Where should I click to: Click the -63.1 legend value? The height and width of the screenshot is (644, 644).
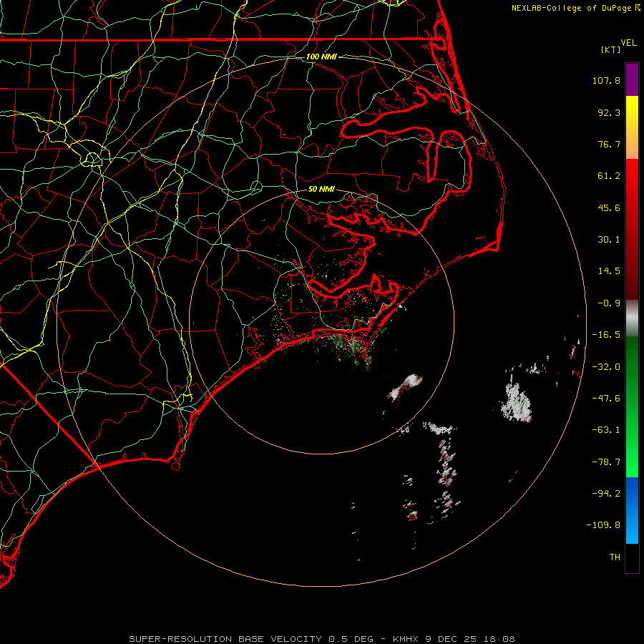point(606,430)
